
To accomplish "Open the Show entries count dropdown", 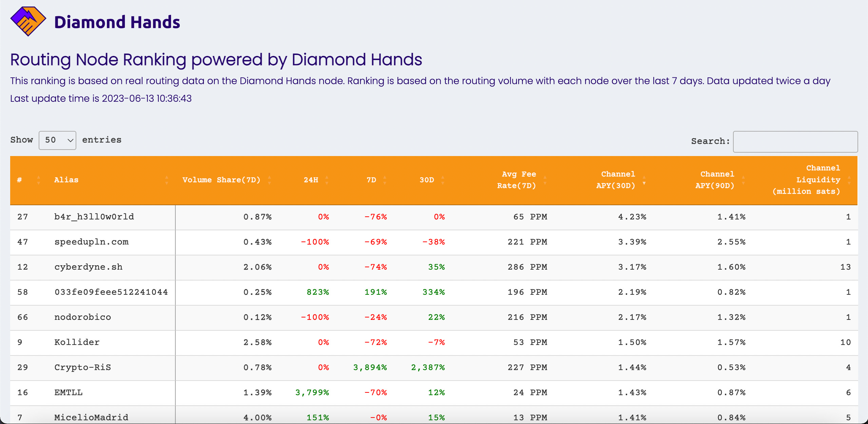I will pyautogui.click(x=57, y=140).
